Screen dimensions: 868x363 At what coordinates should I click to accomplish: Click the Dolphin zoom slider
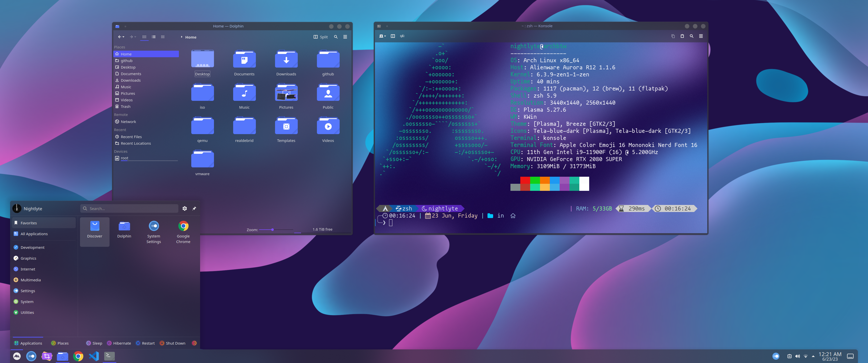click(276, 230)
